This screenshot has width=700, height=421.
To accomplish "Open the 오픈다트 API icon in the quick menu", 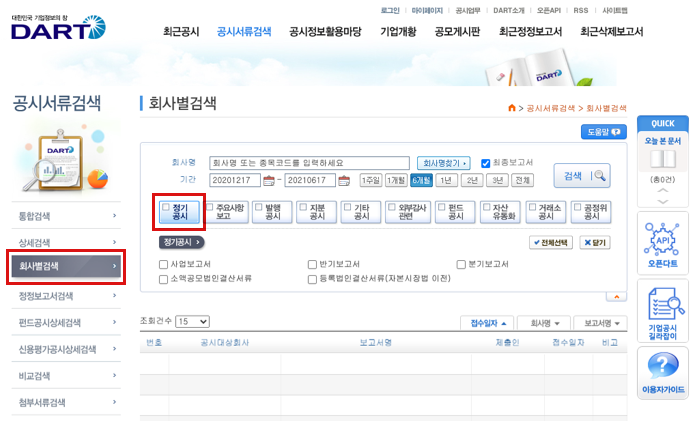I will (661, 242).
